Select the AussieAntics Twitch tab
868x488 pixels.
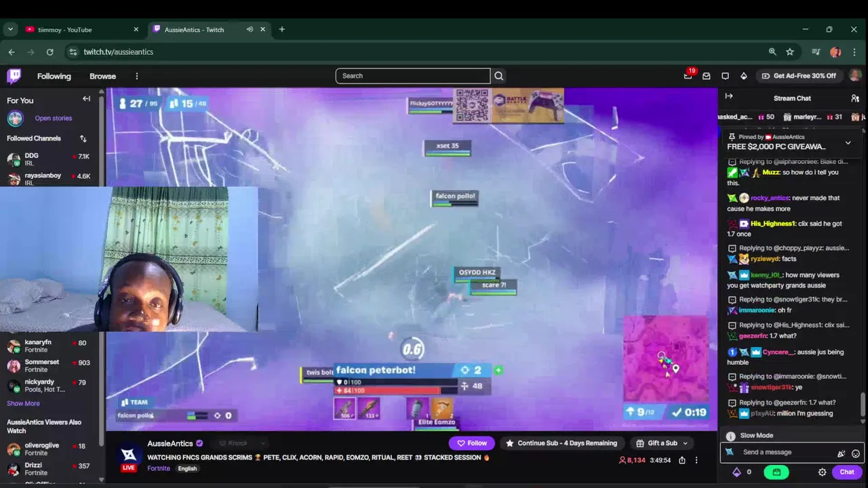(x=210, y=30)
